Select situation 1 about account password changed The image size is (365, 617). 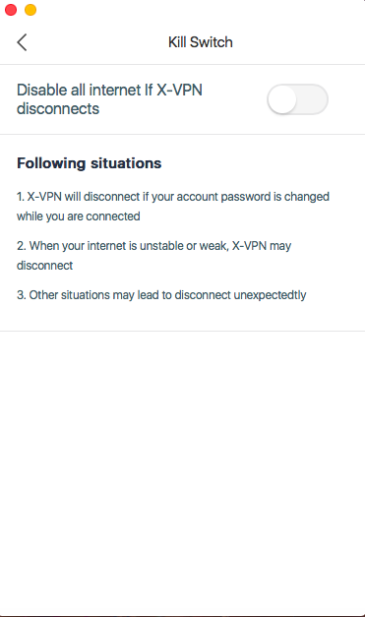[173, 206]
